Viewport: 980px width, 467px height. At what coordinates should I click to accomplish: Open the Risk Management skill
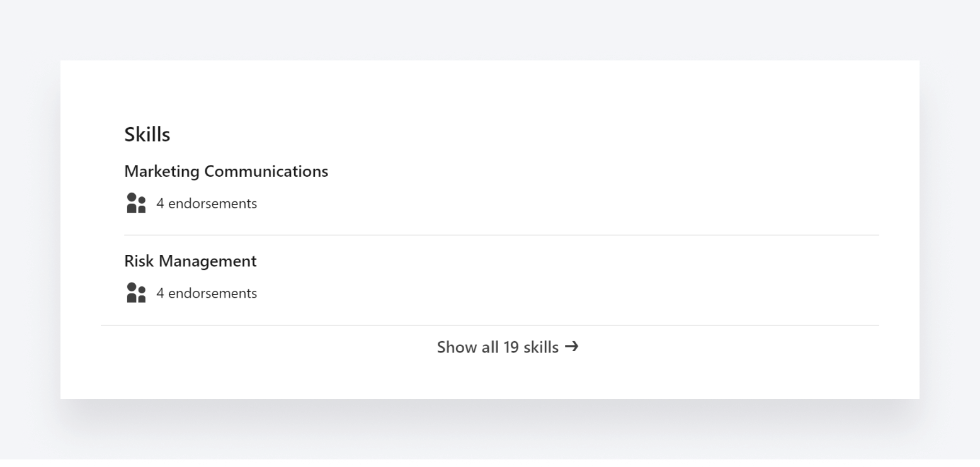point(190,261)
